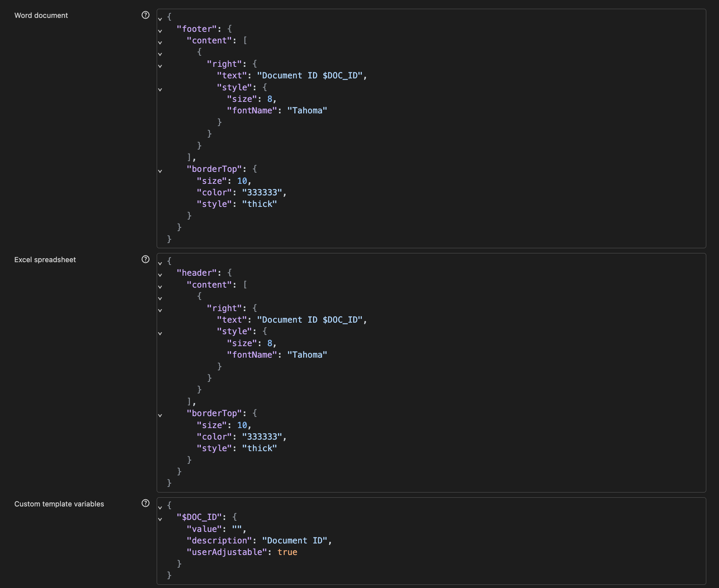Open help for Custom template variables

[x=146, y=503]
